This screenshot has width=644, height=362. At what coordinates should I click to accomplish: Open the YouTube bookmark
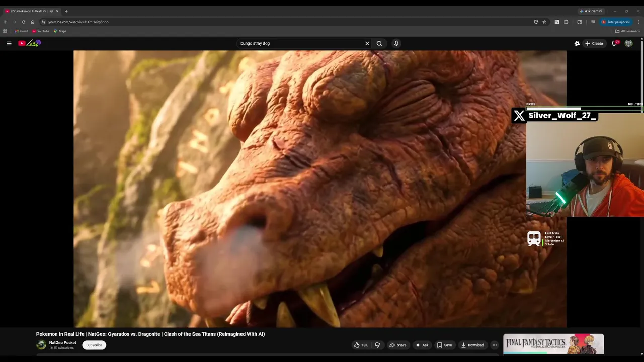[x=41, y=31]
